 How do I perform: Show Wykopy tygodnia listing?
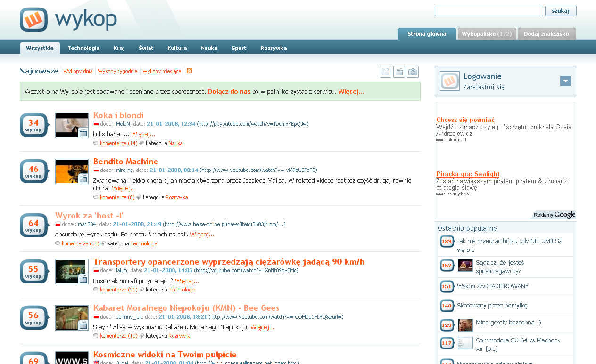coord(118,71)
